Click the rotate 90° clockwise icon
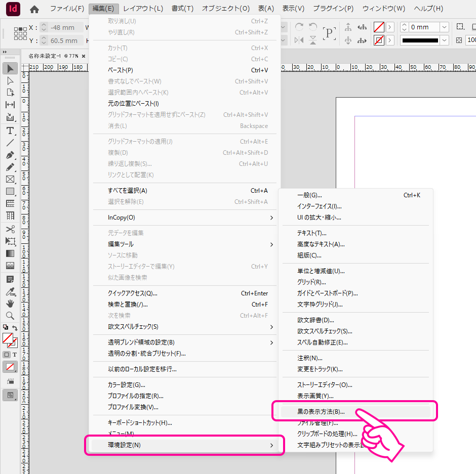Screen dimensions: 476x474 coord(299,27)
